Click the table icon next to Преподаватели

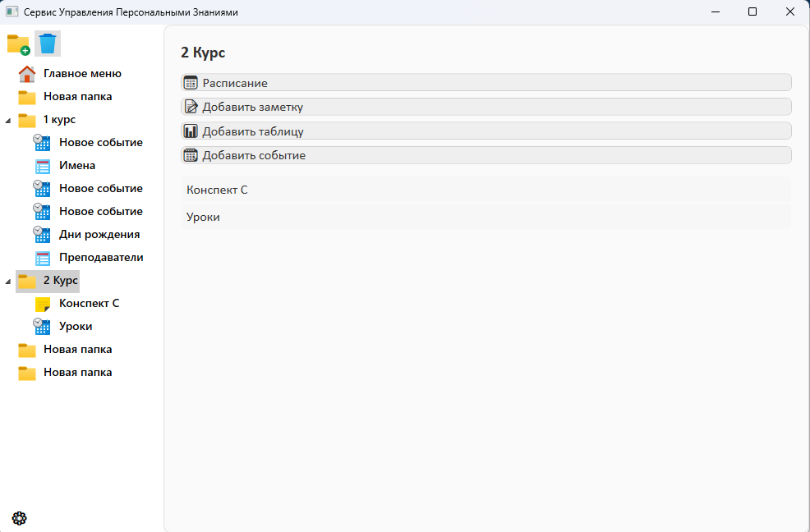[43, 259]
